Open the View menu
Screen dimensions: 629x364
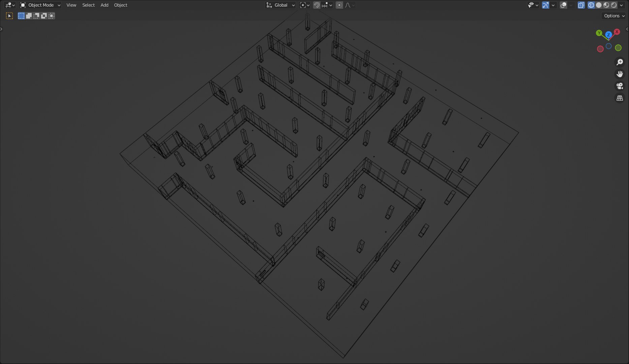click(x=71, y=5)
